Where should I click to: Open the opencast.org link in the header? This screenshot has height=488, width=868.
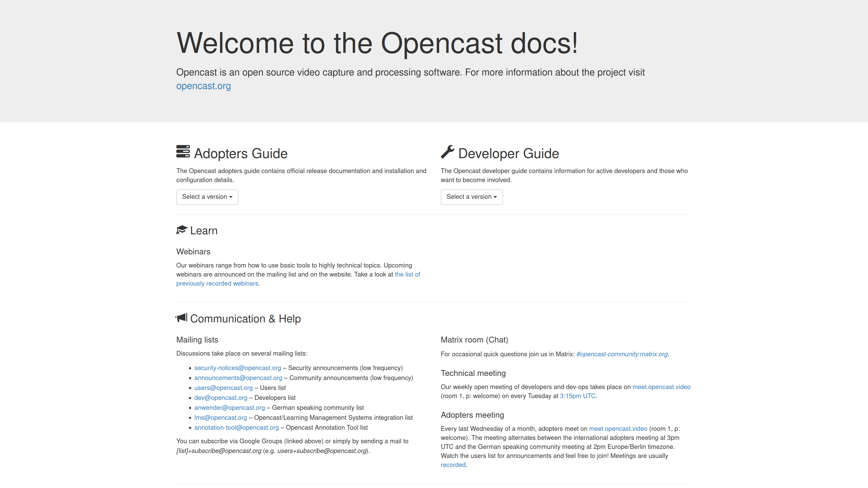(x=203, y=86)
